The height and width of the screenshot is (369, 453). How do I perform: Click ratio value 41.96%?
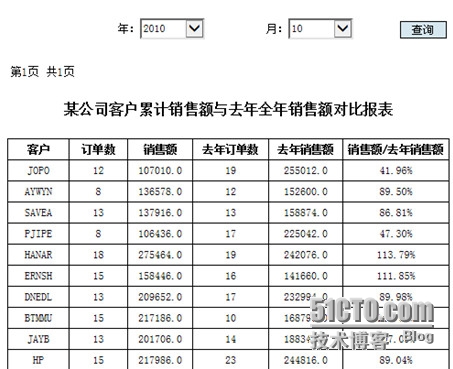(x=396, y=171)
